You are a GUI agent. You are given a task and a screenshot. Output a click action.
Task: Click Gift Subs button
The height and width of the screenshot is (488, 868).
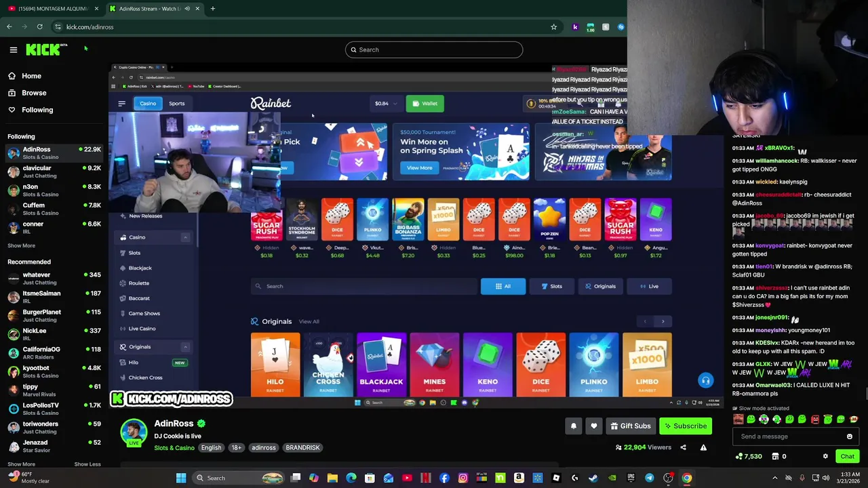(630, 426)
